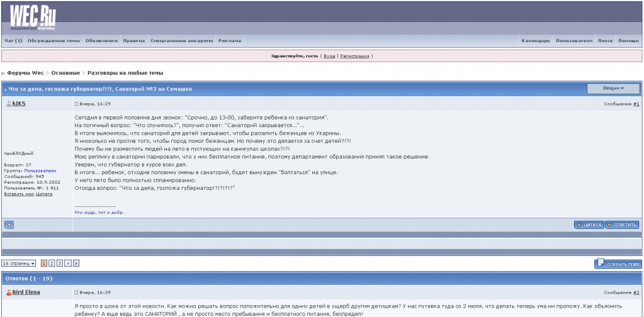Click the Вход login link

[x=329, y=56]
